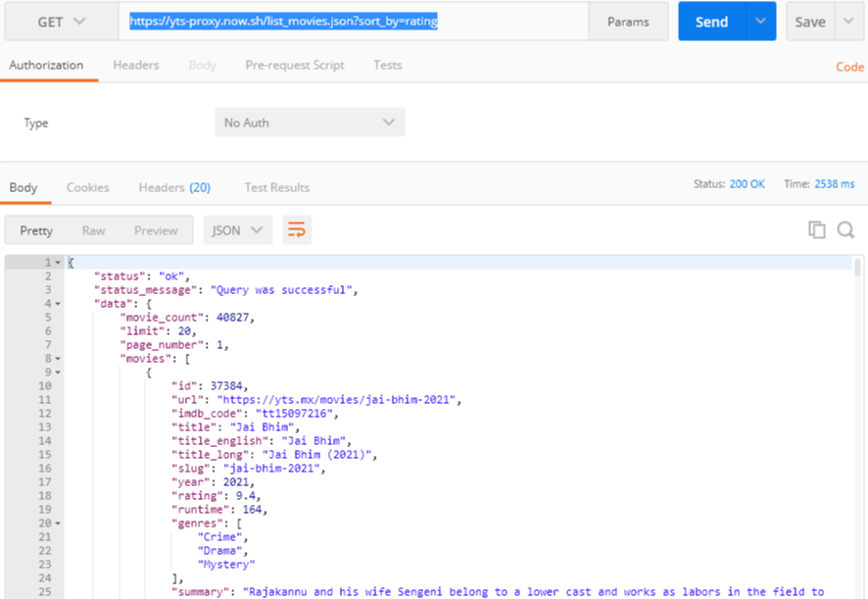Select the Pretty view mode

pyautogui.click(x=36, y=230)
